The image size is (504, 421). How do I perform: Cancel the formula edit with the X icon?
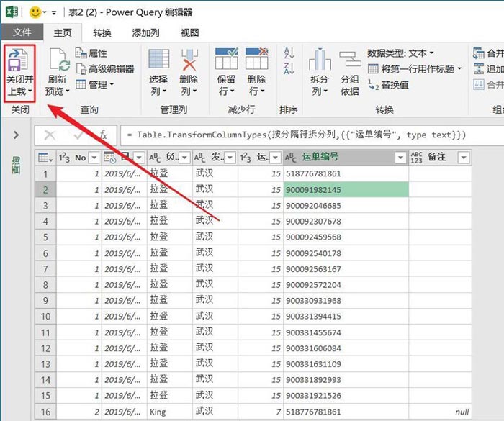[50, 135]
